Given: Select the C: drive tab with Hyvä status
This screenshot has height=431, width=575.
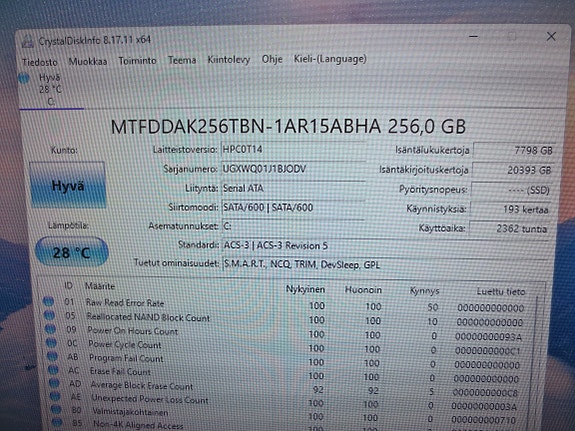Looking at the screenshot, I should [52, 90].
